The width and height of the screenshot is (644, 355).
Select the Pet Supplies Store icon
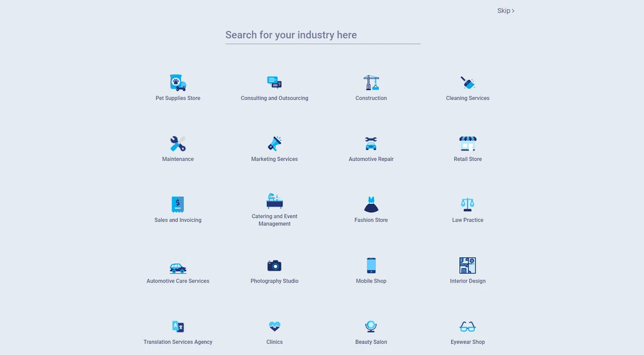click(x=178, y=83)
